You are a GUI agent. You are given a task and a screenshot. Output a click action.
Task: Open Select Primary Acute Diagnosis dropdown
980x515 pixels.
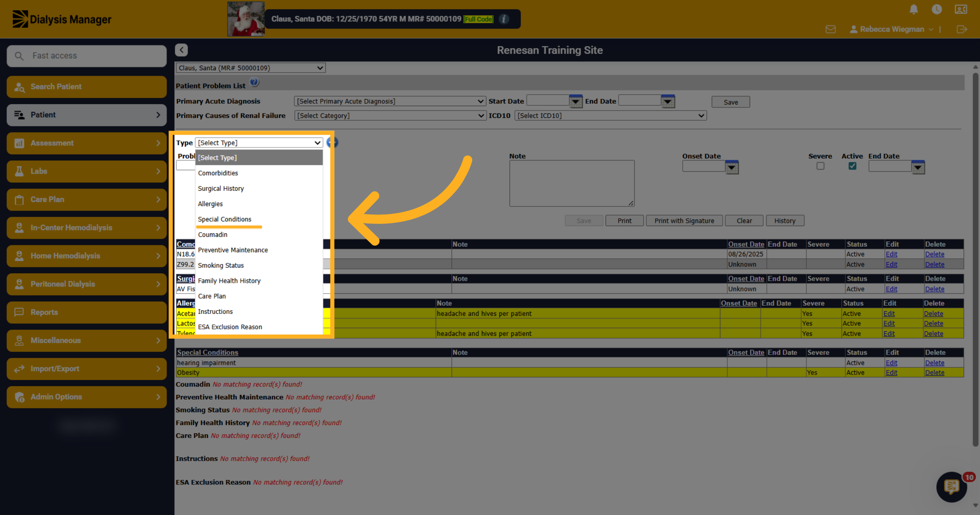pyautogui.click(x=390, y=101)
